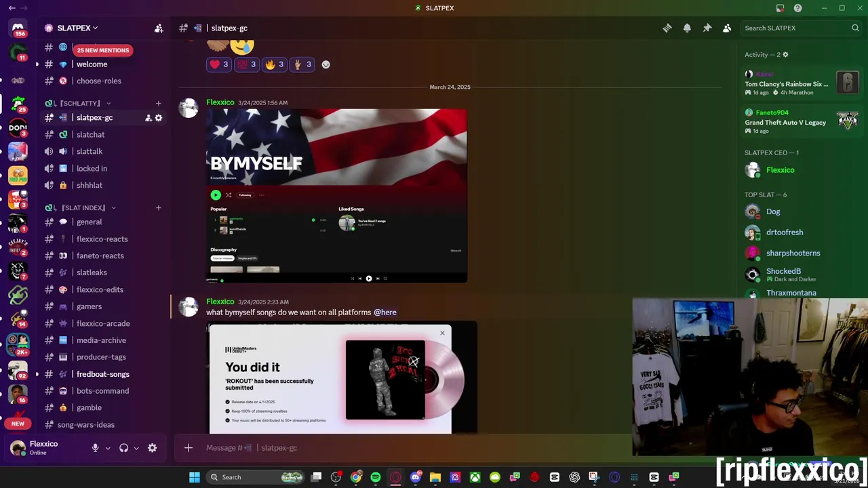Open Grand Theft Auto V Legacy activity

point(801,121)
